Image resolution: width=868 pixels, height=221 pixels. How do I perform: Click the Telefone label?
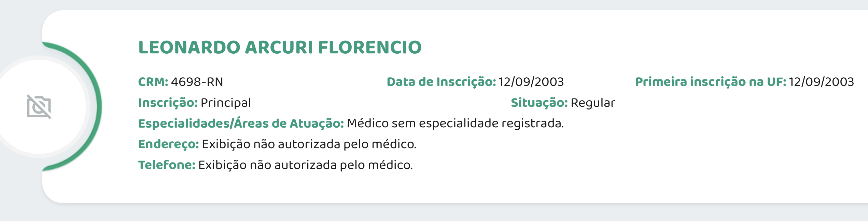coord(167,165)
